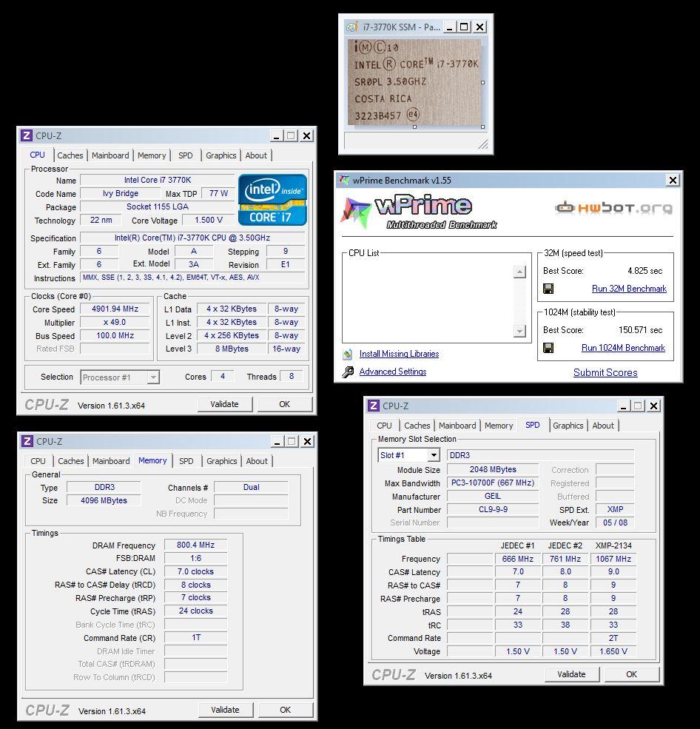Click the floppy save icon under 32M speed test
The height and width of the screenshot is (729, 700).
[x=548, y=289]
